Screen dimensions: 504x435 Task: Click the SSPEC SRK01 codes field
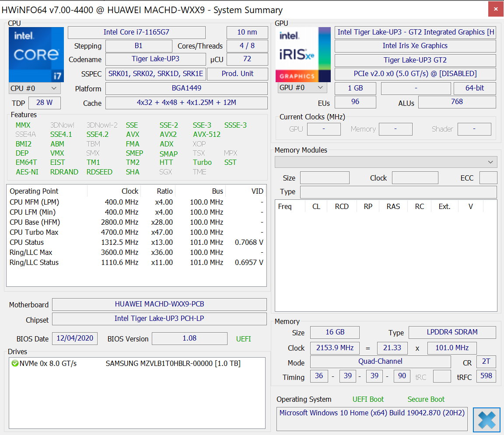click(156, 73)
